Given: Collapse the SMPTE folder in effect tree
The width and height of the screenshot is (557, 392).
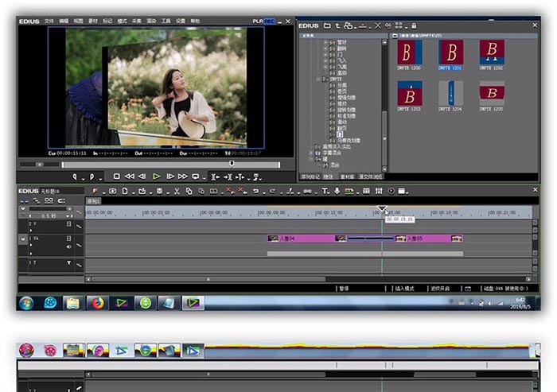Looking at the screenshot, I should tap(318, 80).
